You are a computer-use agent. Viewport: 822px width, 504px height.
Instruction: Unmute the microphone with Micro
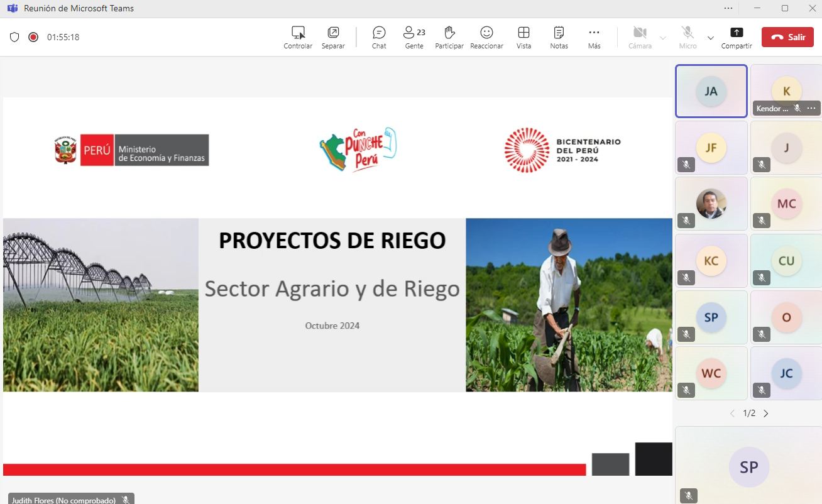pos(688,37)
